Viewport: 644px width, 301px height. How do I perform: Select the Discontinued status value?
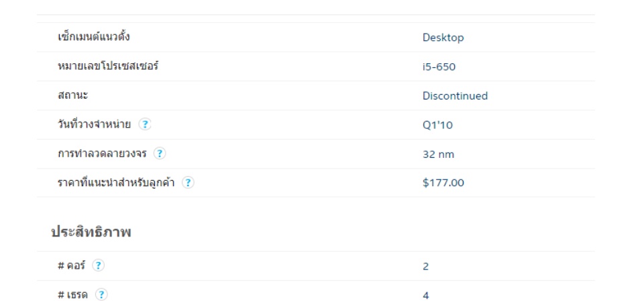(455, 96)
